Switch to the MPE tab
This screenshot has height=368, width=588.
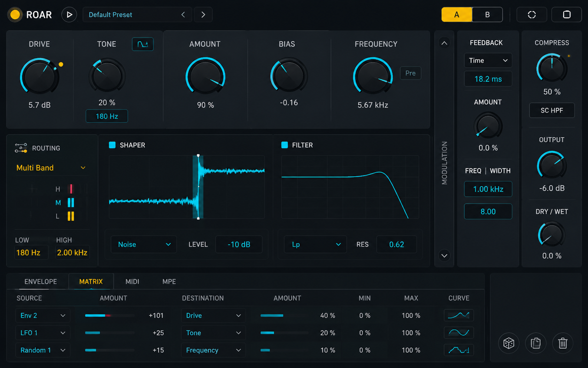(x=169, y=282)
